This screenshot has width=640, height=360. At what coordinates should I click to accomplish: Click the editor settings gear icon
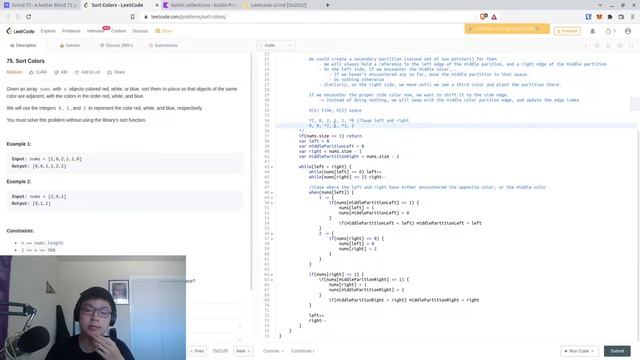coord(620,45)
